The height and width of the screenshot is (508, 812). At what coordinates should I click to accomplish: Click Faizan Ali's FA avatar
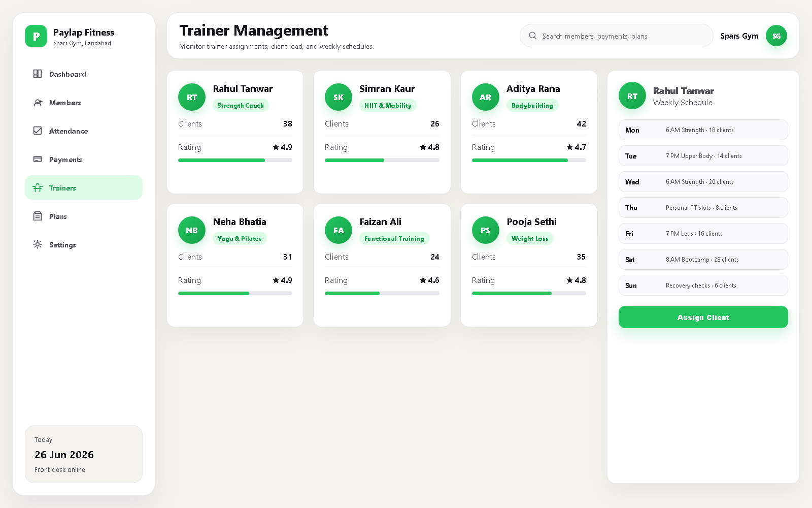(x=339, y=230)
